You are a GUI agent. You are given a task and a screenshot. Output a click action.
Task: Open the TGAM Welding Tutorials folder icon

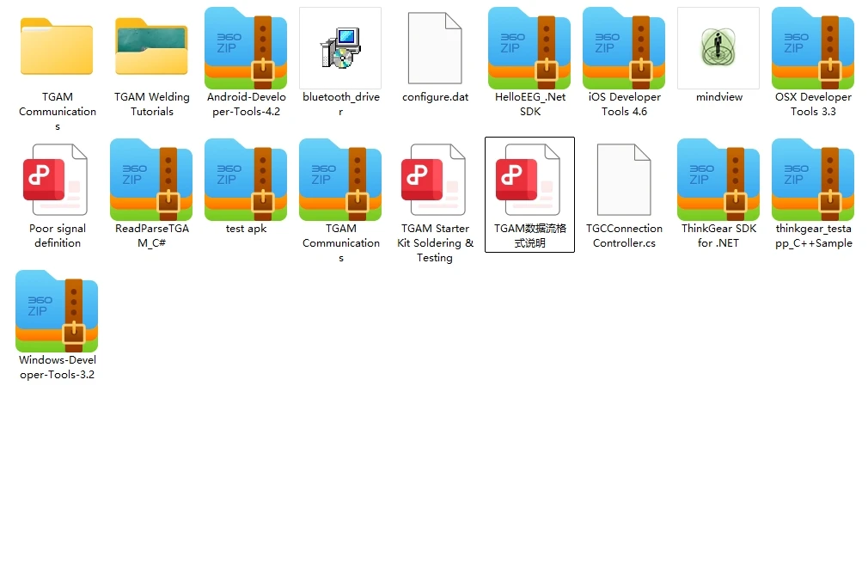[x=151, y=46]
